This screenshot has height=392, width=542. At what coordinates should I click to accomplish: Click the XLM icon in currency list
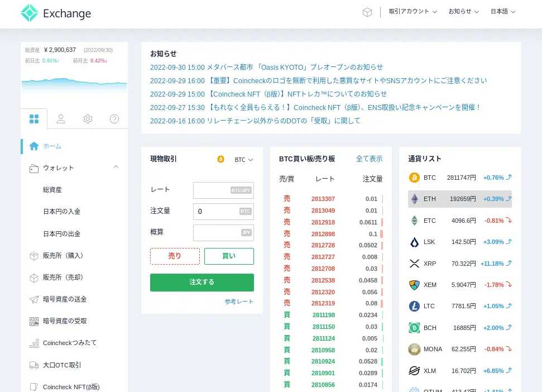tap(414, 371)
